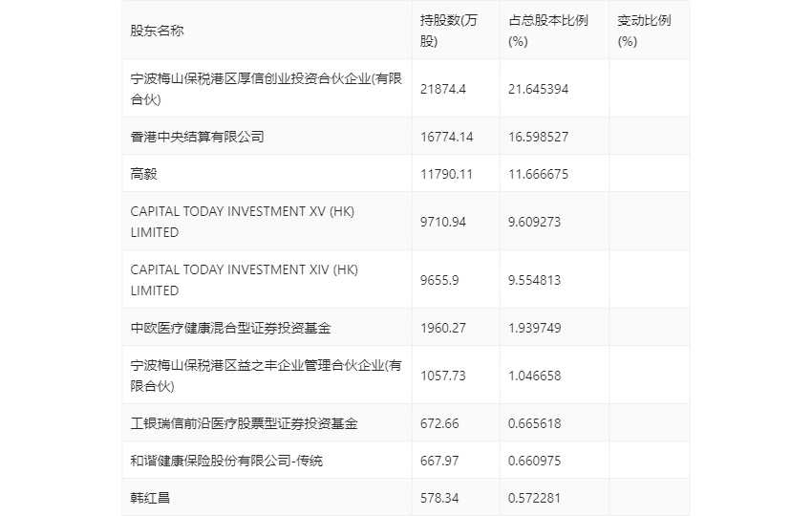Click the share ratio 0.572281
This screenshot has height=516, width=812.
[534, 499]
